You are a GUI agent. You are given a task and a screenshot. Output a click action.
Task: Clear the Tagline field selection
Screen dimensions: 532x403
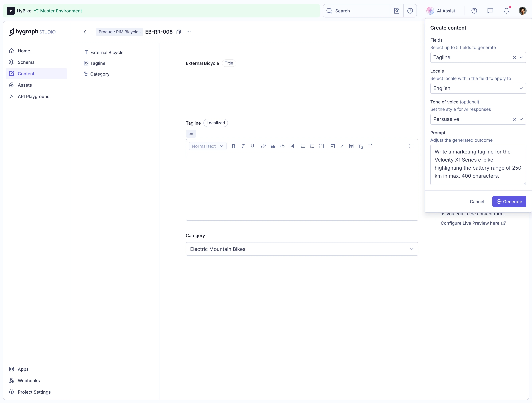click(514, 57)
